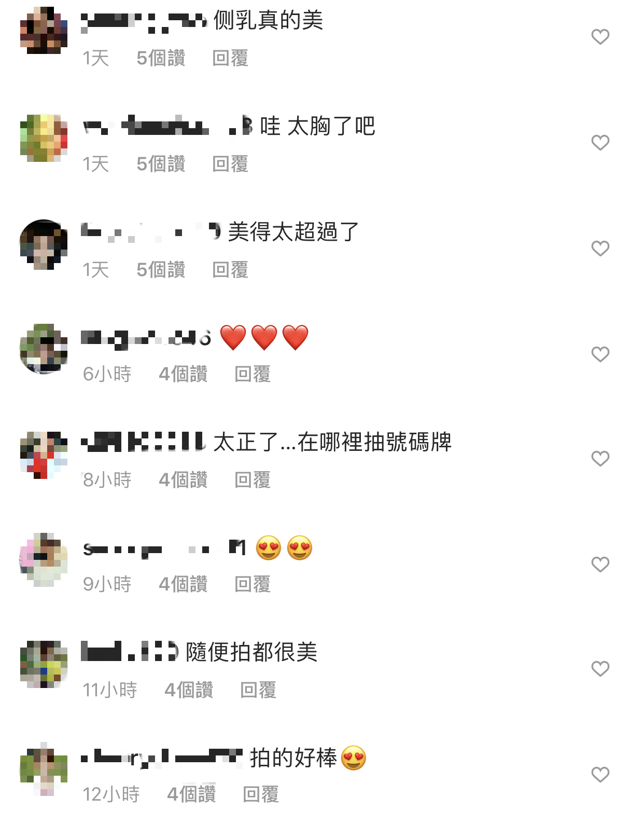Tap heart on 9小時 heart-eyes comment
This screenshot has width=644, height=825.
click(600, 565)
